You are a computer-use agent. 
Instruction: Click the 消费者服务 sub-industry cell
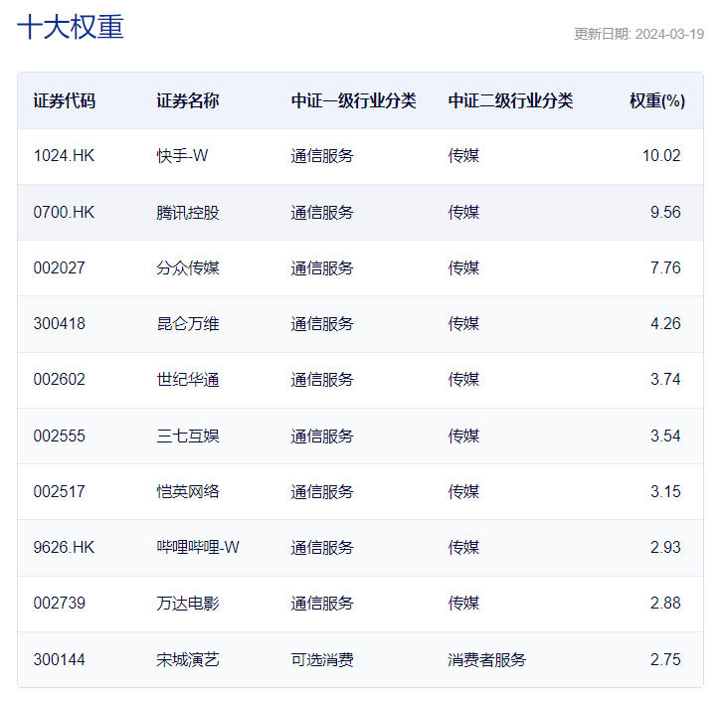pos(487,660)
